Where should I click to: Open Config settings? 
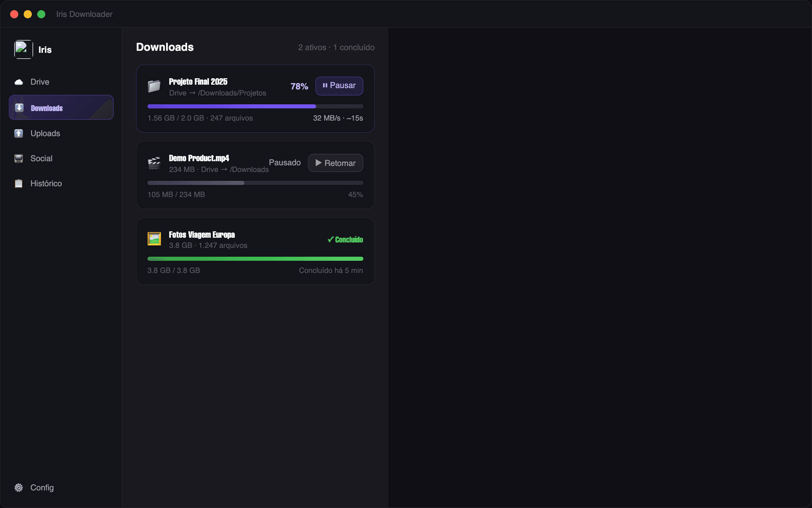(61, 488)
